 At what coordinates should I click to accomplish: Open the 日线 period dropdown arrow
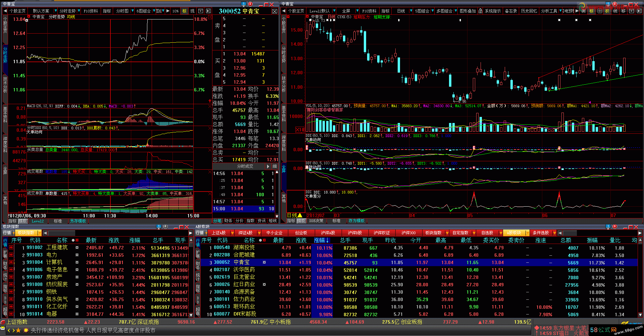(x=411, y=11)
